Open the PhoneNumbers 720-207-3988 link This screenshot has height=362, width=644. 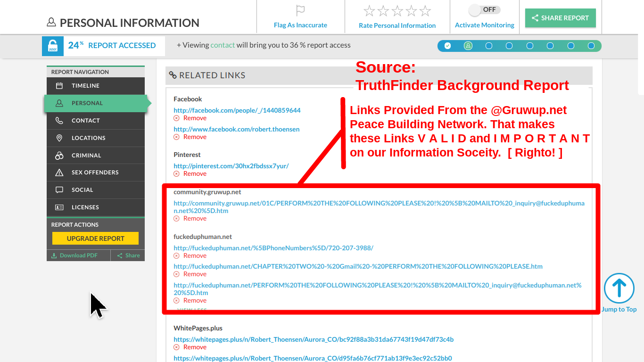(x=273, y=248)
